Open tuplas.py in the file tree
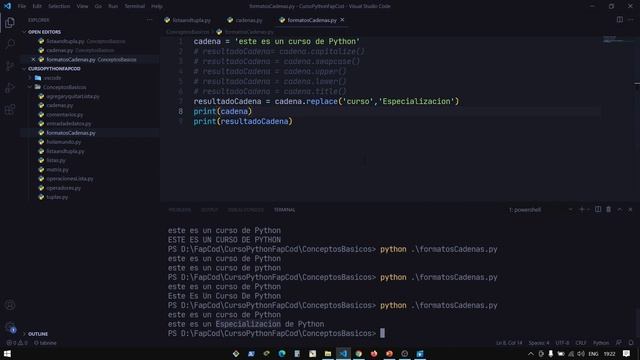The image size is (640, 360). (x=57, y=197)
